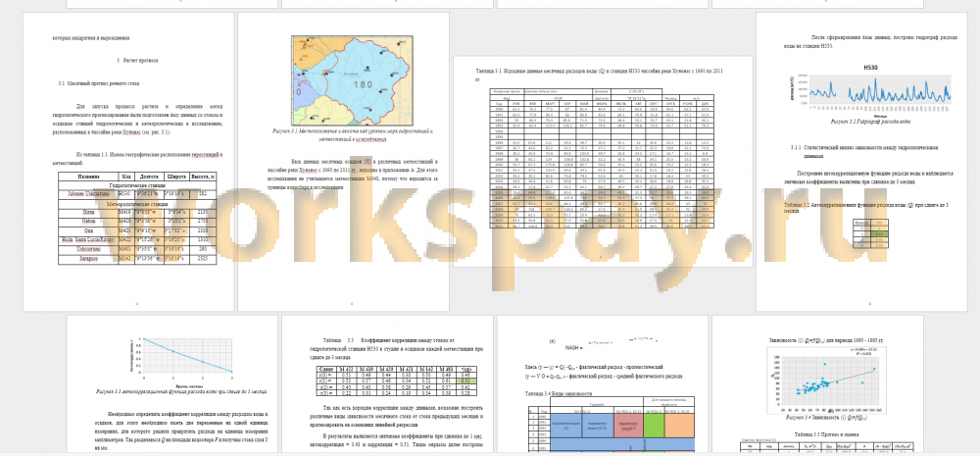Click the '180' label on the map
The width and height of the screenshot is (980, 456).
pyautogui.click(x=364, y=85)
